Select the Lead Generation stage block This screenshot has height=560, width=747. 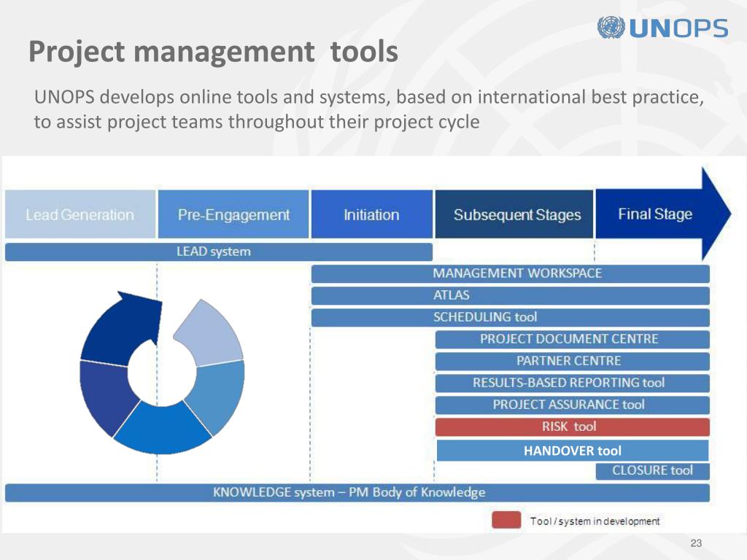(x=80, y=214)
